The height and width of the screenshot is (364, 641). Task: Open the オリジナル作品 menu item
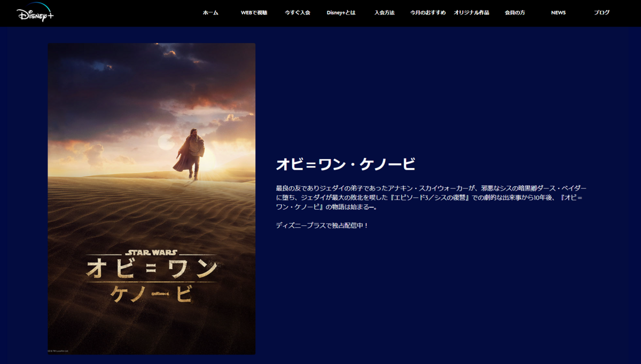pyautogui.click(x=471, y=12)
